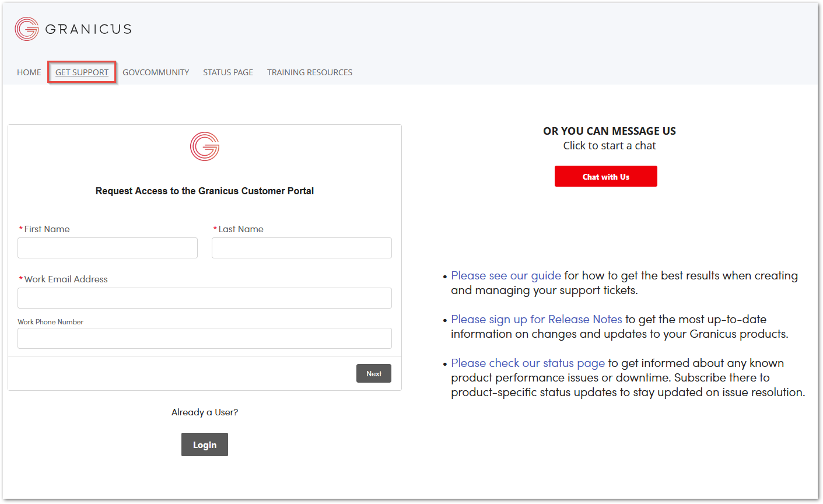823x504 pixels.
Task: Click the 'Click to start a chat' text
Action: 609,145
